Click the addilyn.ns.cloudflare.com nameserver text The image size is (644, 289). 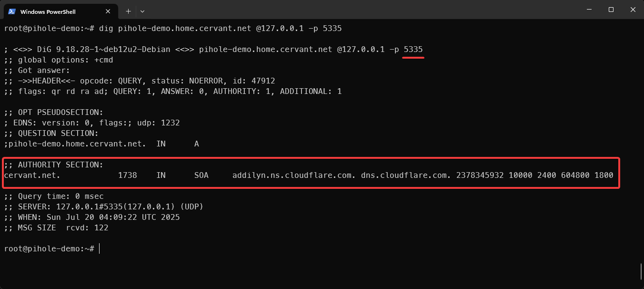click(x=294, y=175)
